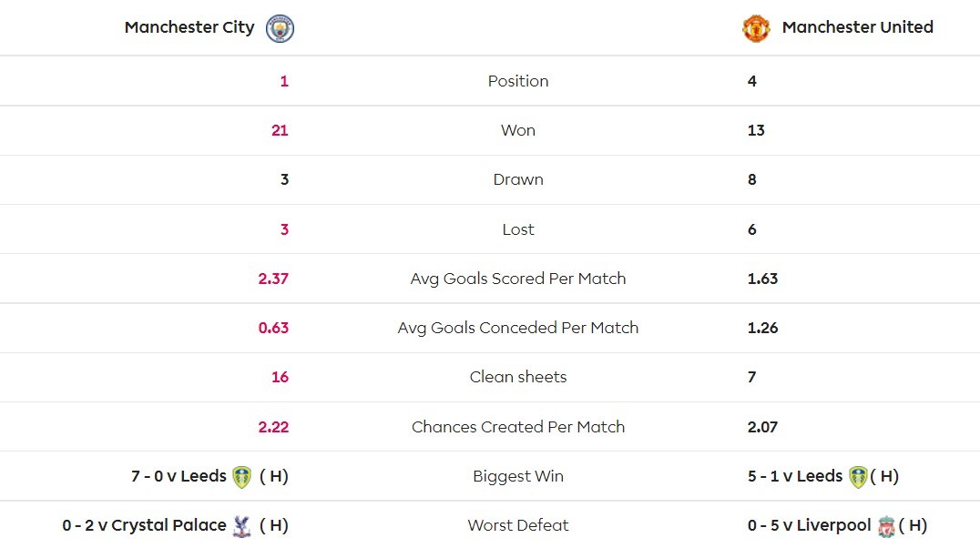Click the Manchester City club crest

(x=280, y=28)
